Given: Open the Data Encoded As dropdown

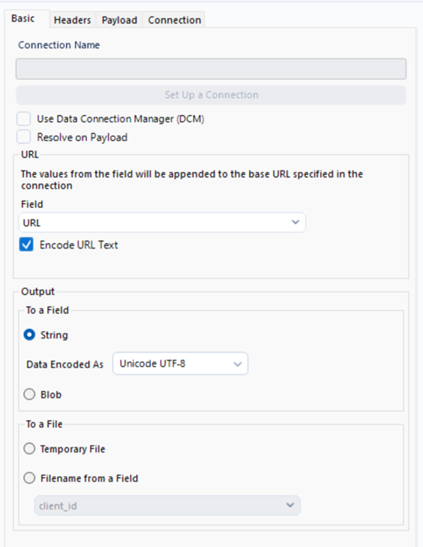Looking at the screenshot, I should (180, 364).
